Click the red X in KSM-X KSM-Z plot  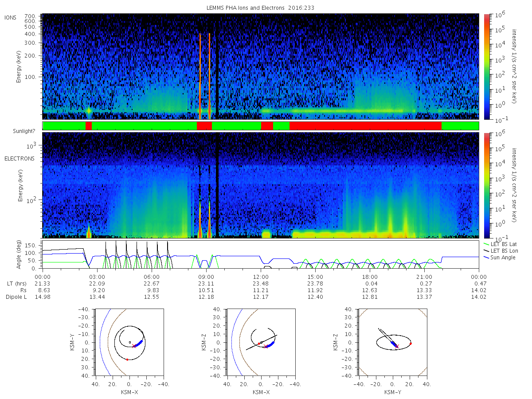(x=266, y=347)
